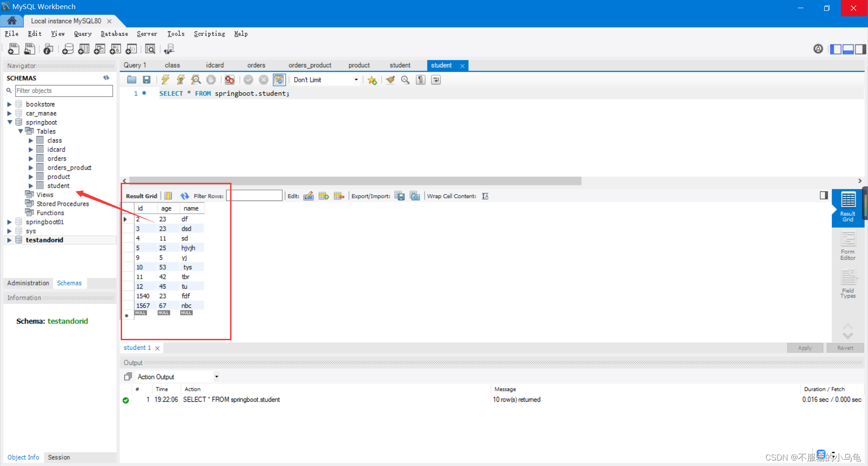The height and width of the screenshot is (466, 868).
Task: Import records from external file
Action: click(x=415, y=196)
